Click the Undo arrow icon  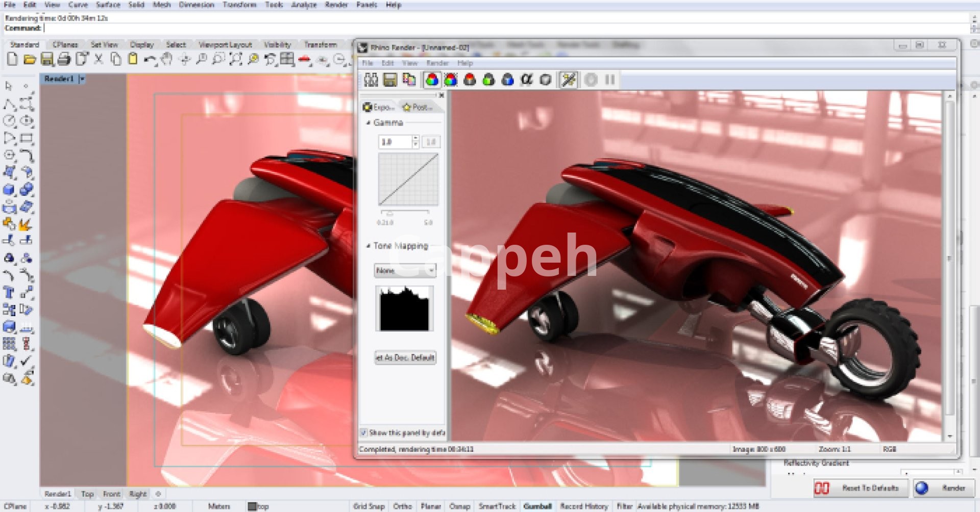(x=150, y=60)
